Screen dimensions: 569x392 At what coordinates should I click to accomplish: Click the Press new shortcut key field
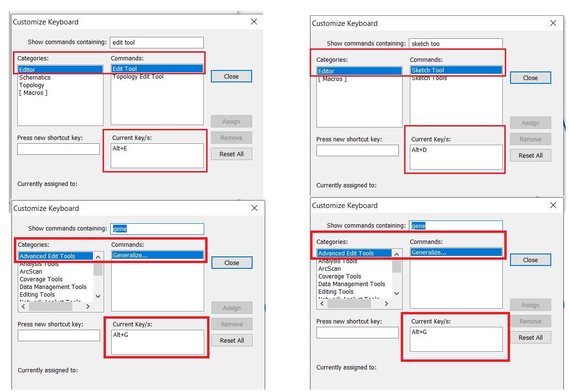pos(58,149)
